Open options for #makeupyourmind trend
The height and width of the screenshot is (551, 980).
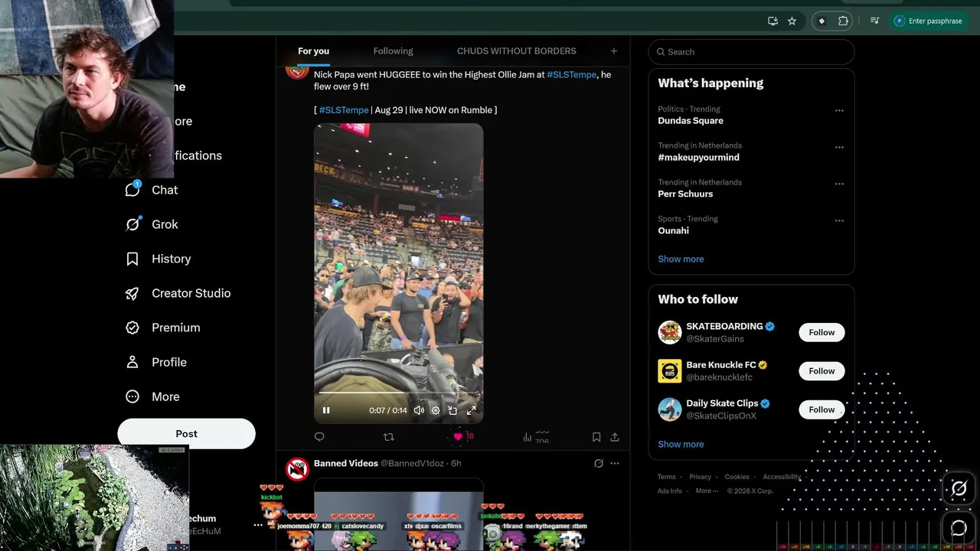point(839,147)
